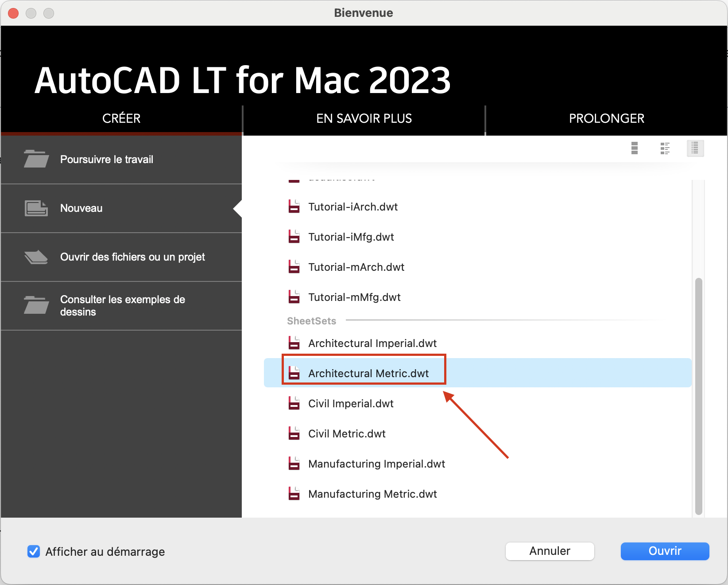
Task: Close the Bienvenue window
Action: point(13,13)
